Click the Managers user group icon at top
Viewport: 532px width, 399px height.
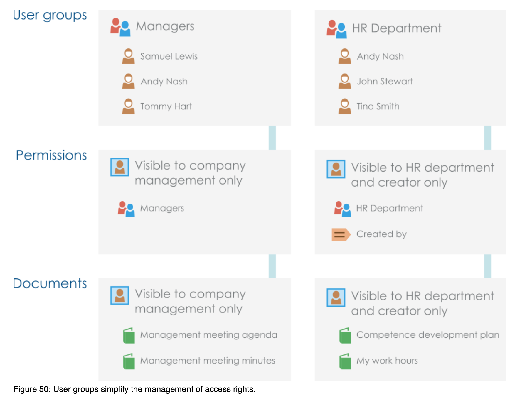(x=120, y=27)
